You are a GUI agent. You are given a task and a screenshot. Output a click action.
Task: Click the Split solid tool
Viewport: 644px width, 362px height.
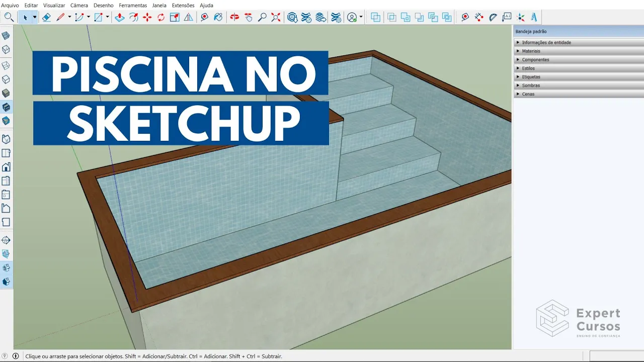click(447, 17)
